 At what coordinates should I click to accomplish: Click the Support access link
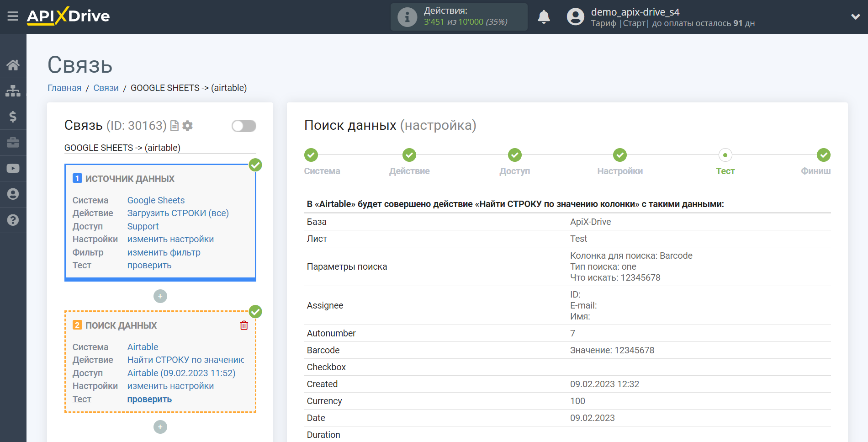point(143,226)
